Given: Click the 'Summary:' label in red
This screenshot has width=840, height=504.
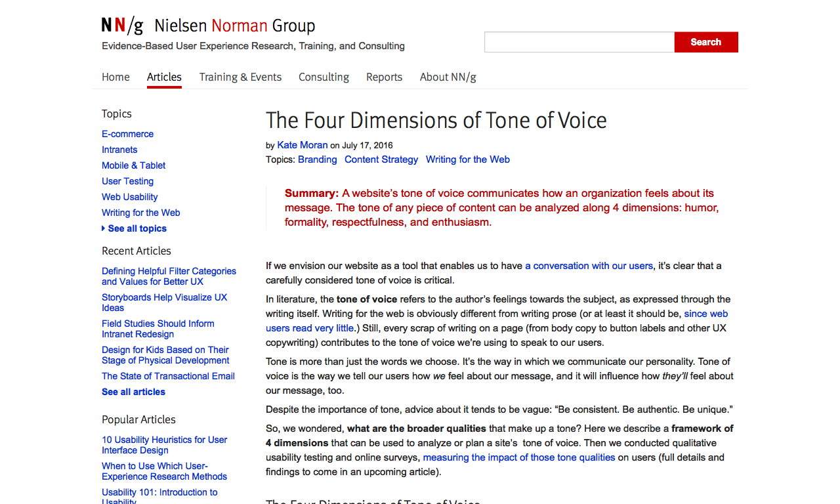Looking at the screenshot, I should [312, 193].
